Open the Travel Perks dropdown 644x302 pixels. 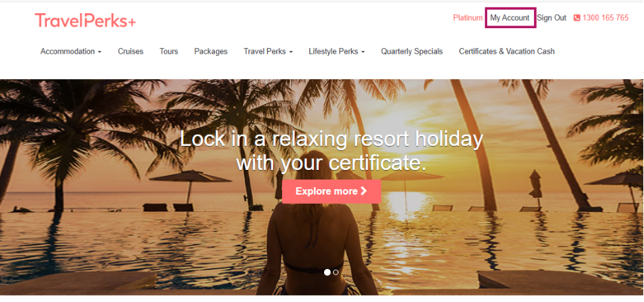coord(268,52)
